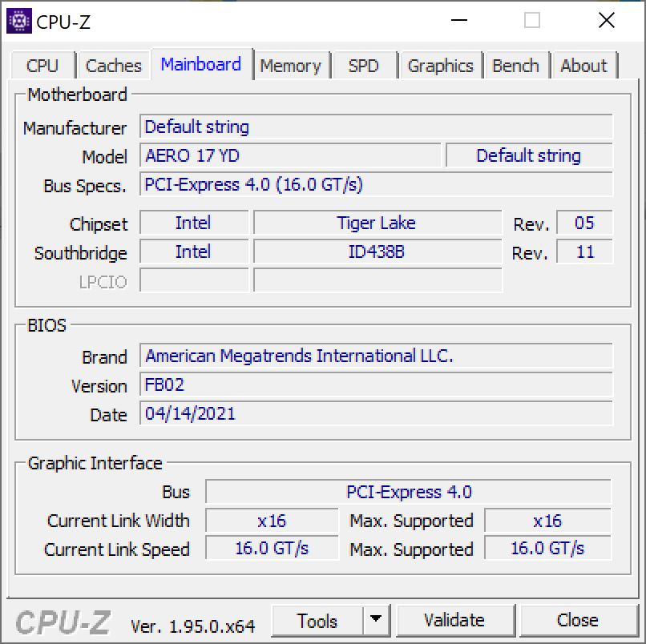Switch to the CPU tab
The width and height of the screenshot is (646, 644).
point(42,66)
